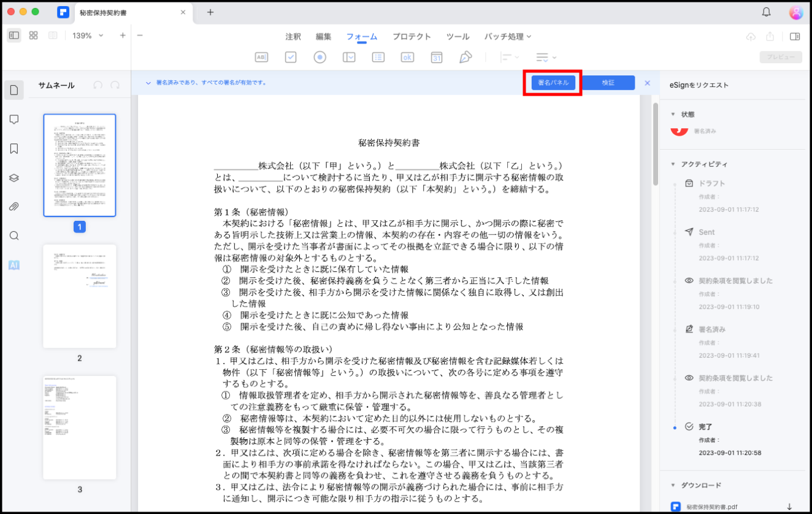This screenshot has width=812, height=514.
Task: Click the cloud upload icon
Action: click(x=751, y=37)
